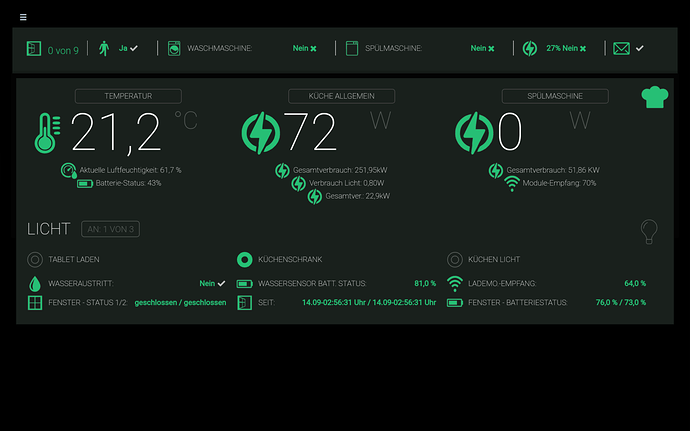Click the 'AN: 1 VON 3' badge
This screenshot has width=690, height=431.
tap(109, 229)
